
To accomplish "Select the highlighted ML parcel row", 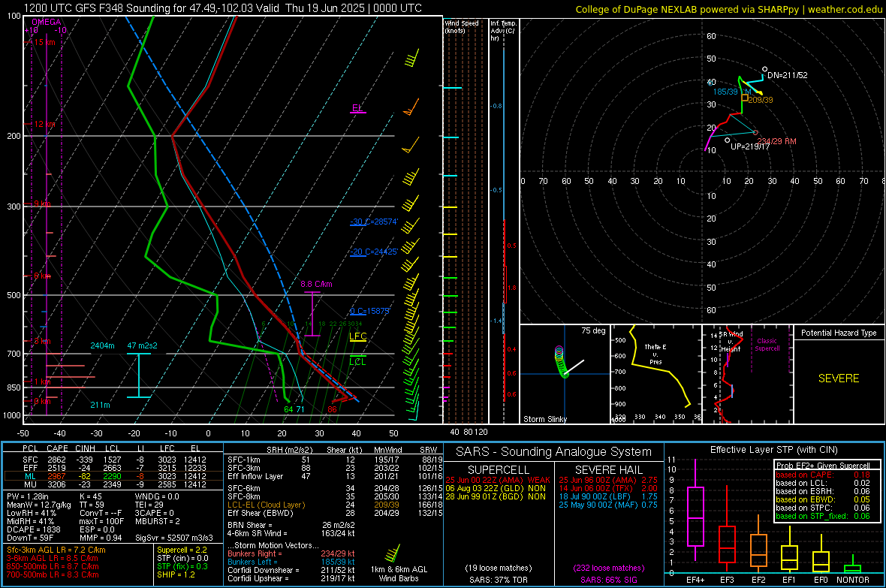I will tap(113, 476).
